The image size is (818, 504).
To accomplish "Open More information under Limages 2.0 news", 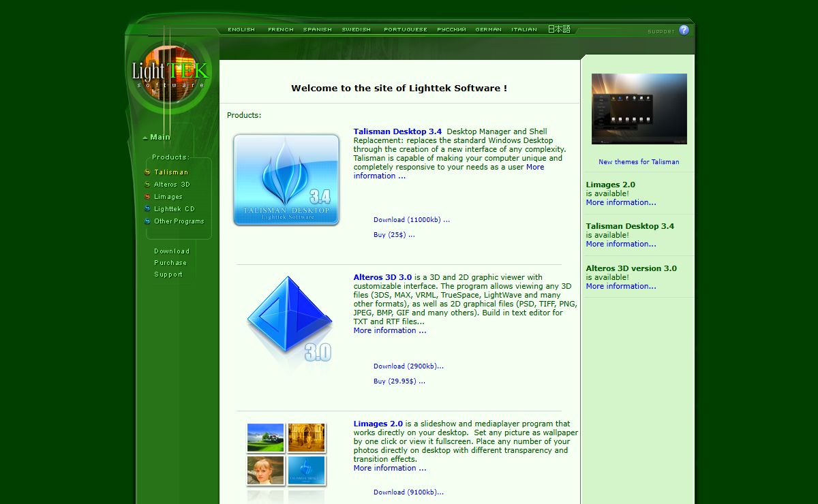I will [621, 202].
